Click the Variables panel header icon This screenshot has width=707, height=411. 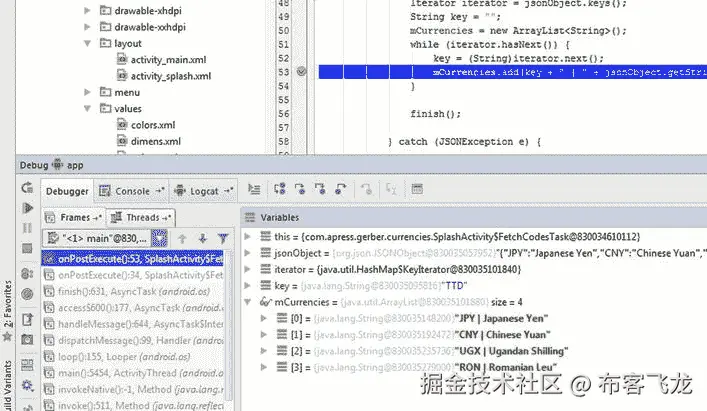[250, 218]
